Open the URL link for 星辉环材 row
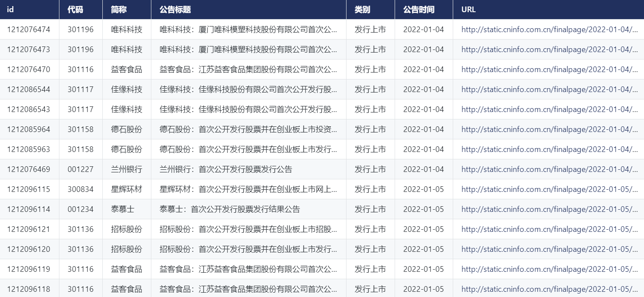 549,189
